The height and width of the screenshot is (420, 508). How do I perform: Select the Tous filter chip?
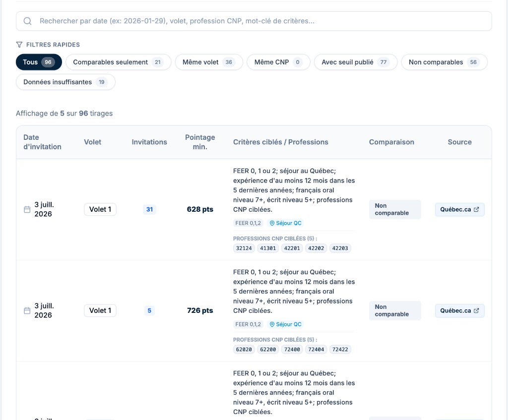39,62
